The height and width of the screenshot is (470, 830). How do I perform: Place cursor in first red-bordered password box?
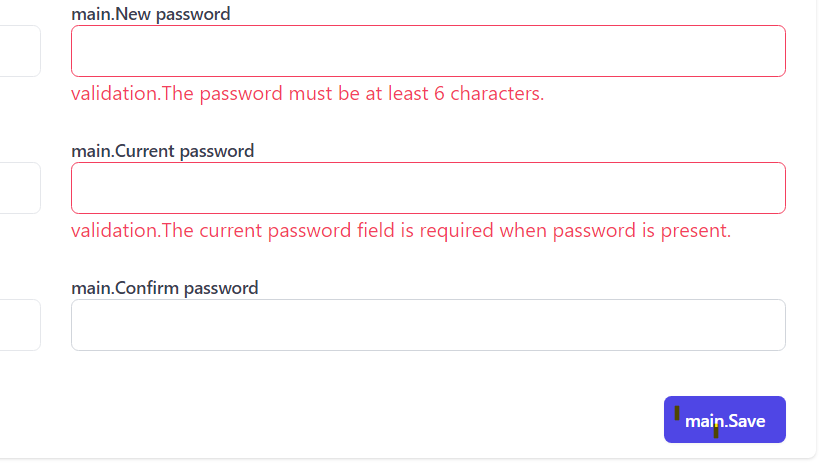[x=428, y=51]
